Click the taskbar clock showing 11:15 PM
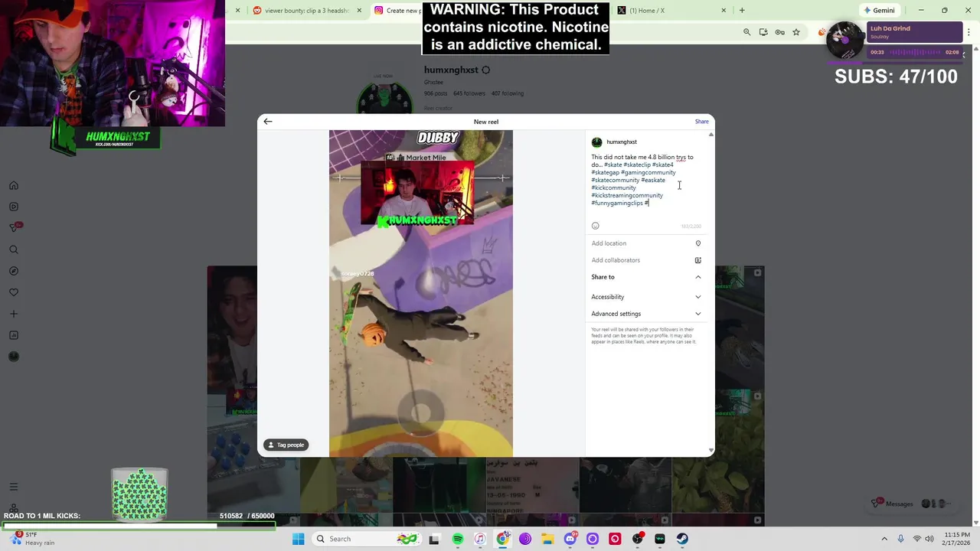 [x=957, y=539]
